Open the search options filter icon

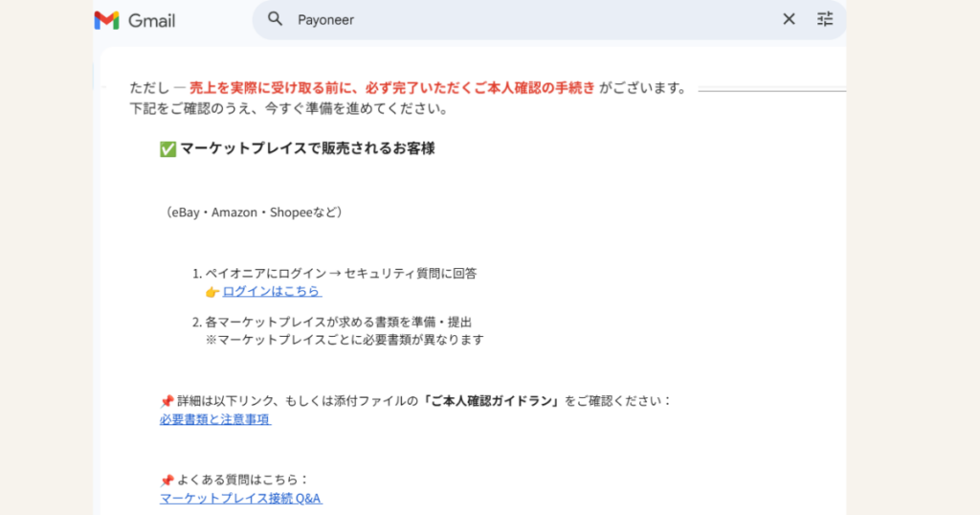click(x=825, y=19)
